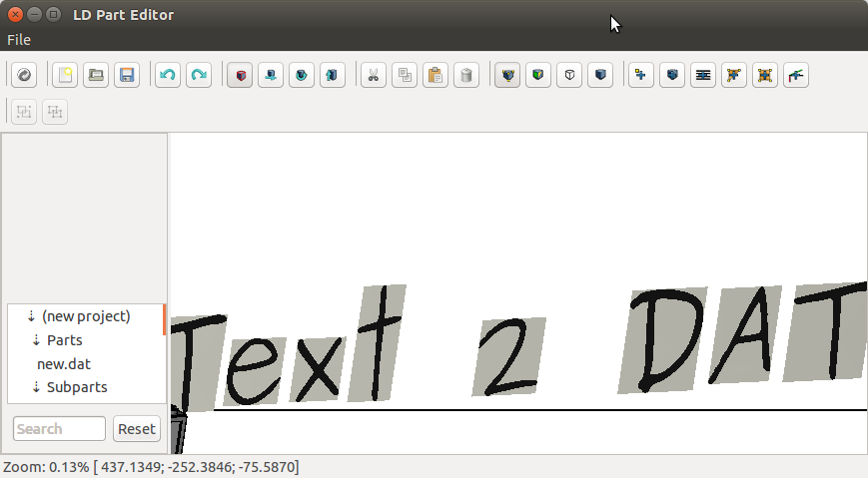Screen dimensions: 868x478
Task: Switch to face selection mode green-yellow cube
Action: (x=538, y=75)
